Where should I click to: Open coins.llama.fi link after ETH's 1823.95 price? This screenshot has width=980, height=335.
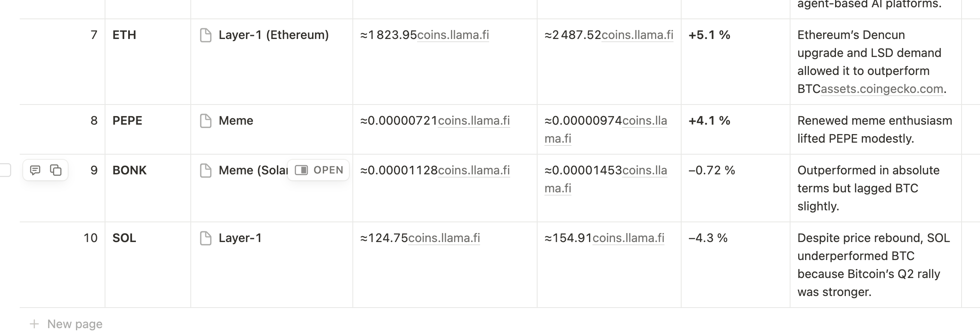453,35
